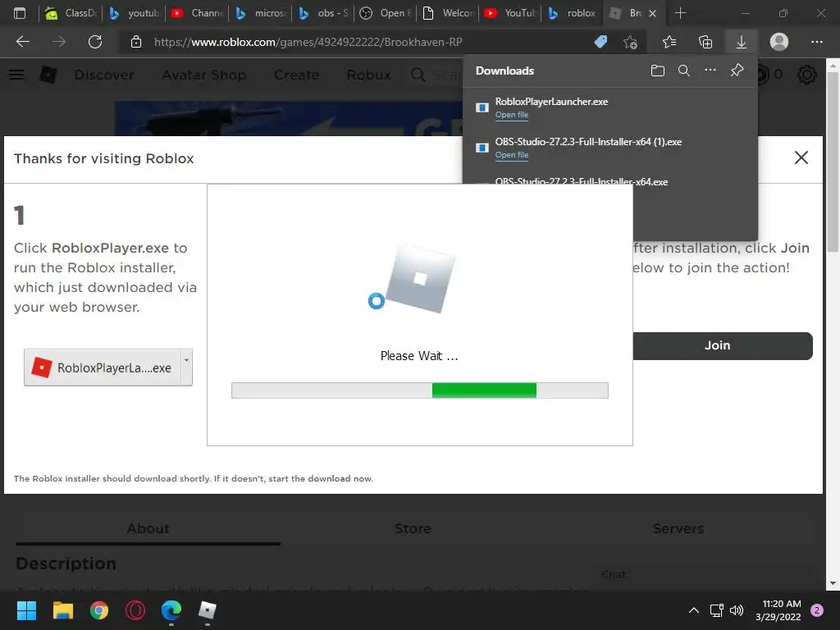This screenshot has height=630, width=840.
Task: Click the shopping price tag icon
Action: pos(600,42)
